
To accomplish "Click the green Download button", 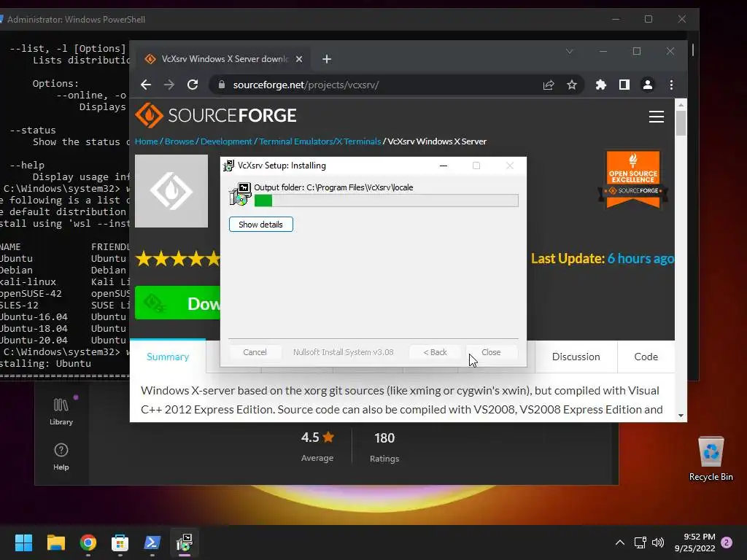I will [x=178, y=303].
